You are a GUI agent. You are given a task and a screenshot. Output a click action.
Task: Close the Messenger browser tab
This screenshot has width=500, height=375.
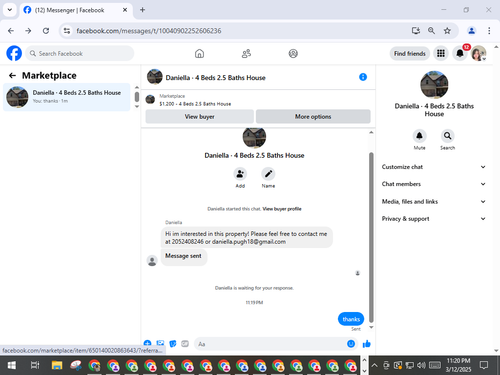[125, 10]
